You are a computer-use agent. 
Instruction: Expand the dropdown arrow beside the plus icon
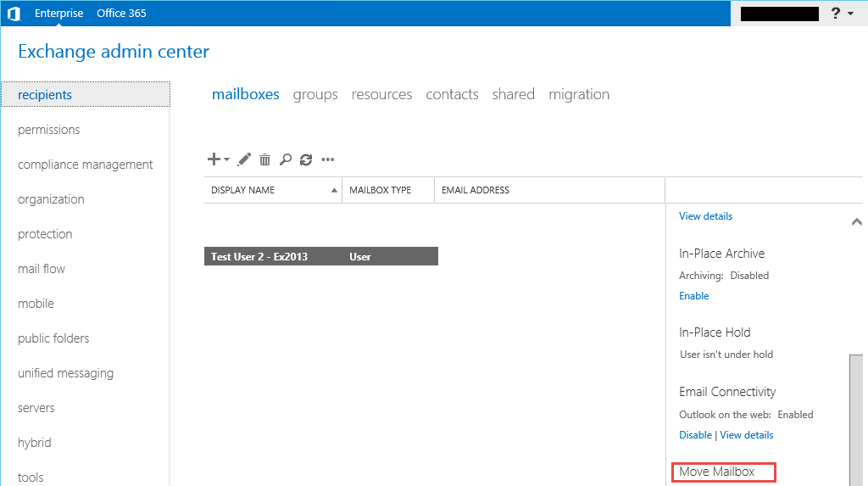(226, 159)
